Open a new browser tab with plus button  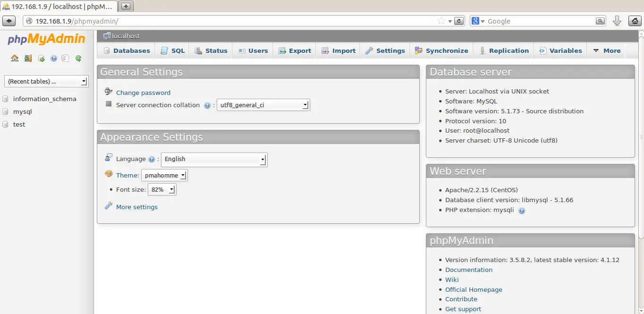tap(126, 6)
